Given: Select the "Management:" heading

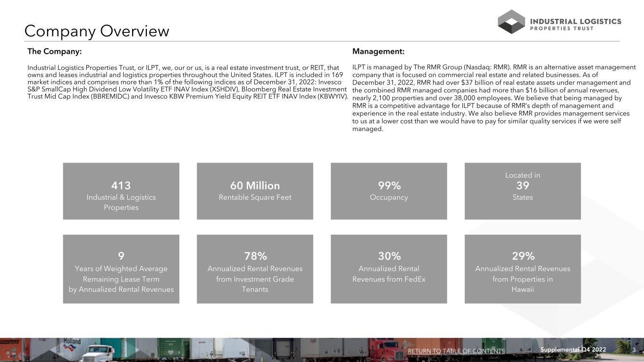Looking at the screenshot, I should [378, 51].
